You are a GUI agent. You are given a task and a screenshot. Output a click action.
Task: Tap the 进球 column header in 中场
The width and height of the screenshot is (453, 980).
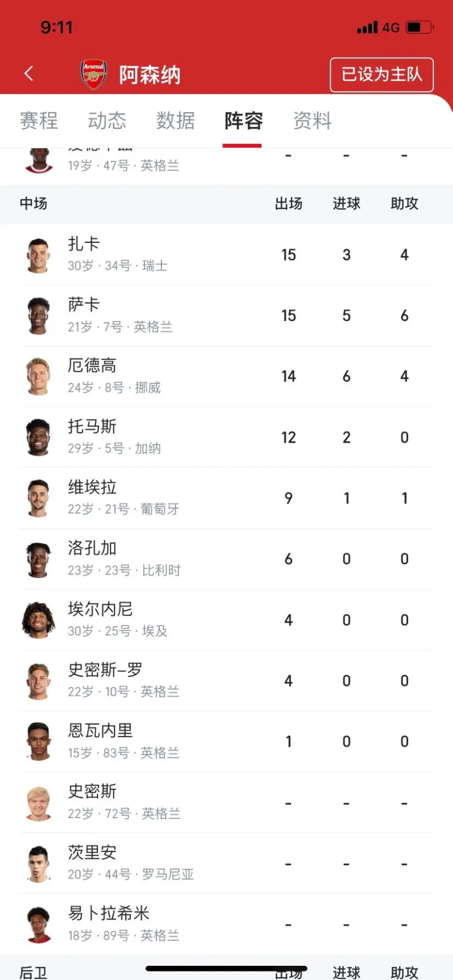(347, 204)
